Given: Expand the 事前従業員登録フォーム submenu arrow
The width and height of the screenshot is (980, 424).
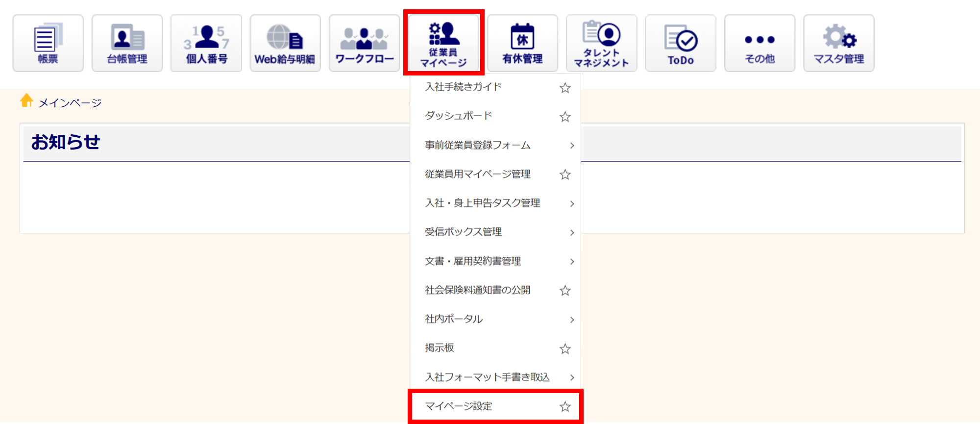Looking at the screenshot, I should pyautogui.click(x=571, y=146).
